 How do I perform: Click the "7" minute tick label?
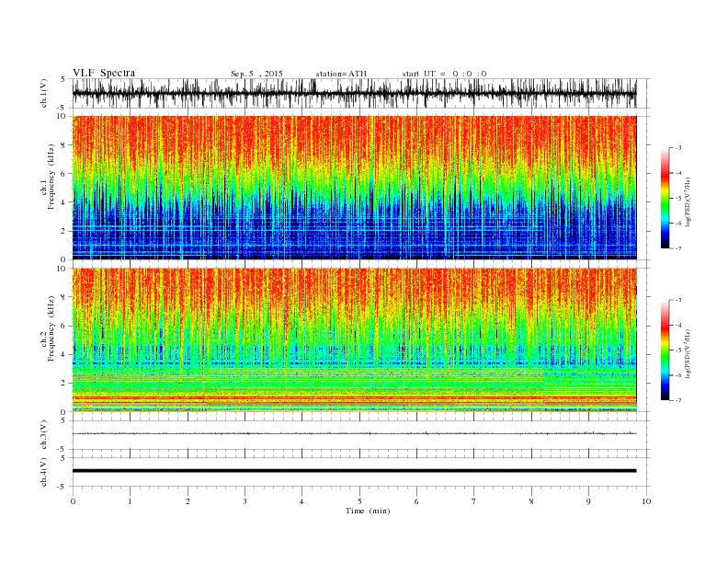coord(474,501)
